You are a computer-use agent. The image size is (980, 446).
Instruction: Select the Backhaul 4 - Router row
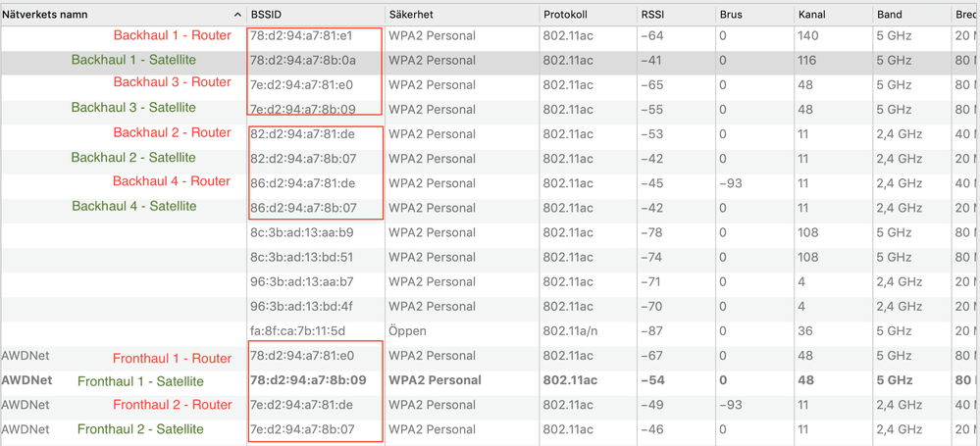tap(172, 181)
